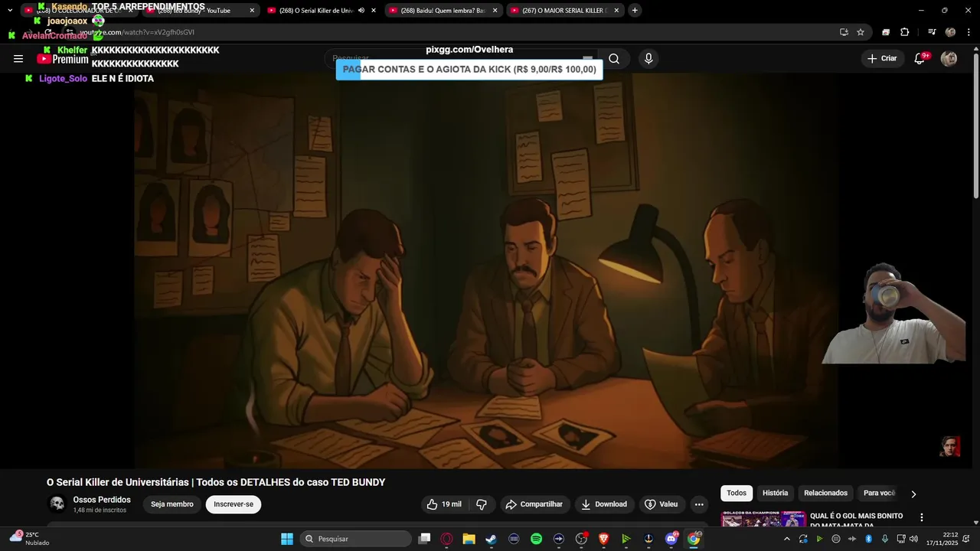The width and height of the screenshot is (980, 551).
Task: Select the Todos filter chip
Action: (737, 493)
